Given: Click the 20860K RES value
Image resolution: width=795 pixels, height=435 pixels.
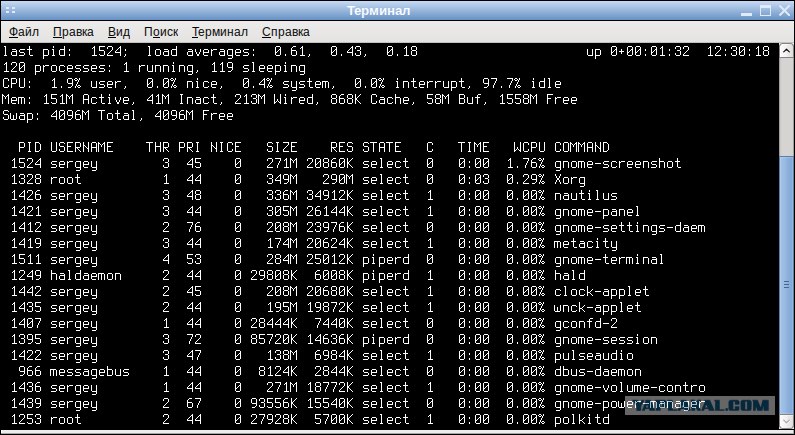Looking at the screenshot, I should pos(330,164).
